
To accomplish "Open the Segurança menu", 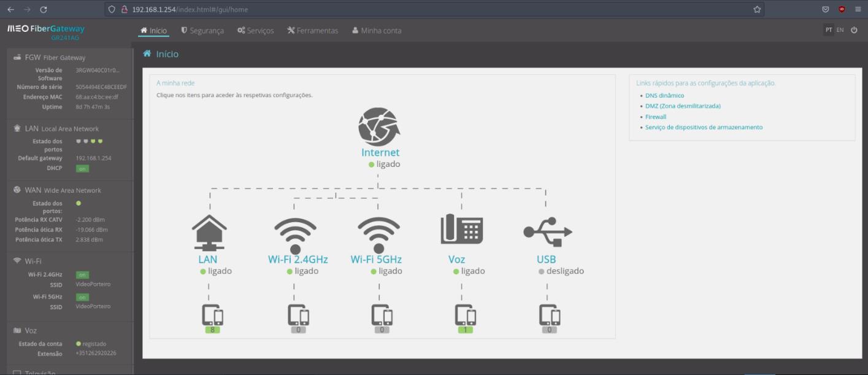I will click(202, 31).
